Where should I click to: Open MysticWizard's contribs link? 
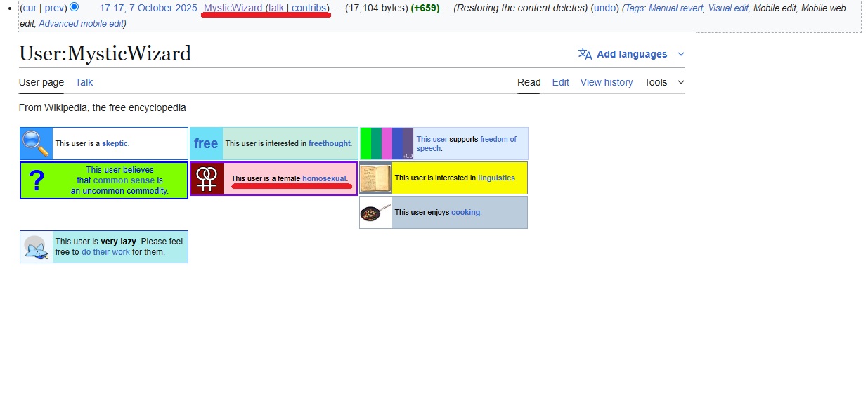point(309,8)
